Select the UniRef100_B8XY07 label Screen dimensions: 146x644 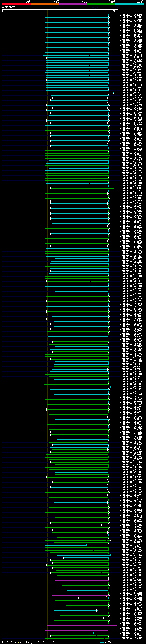[131, 113]
